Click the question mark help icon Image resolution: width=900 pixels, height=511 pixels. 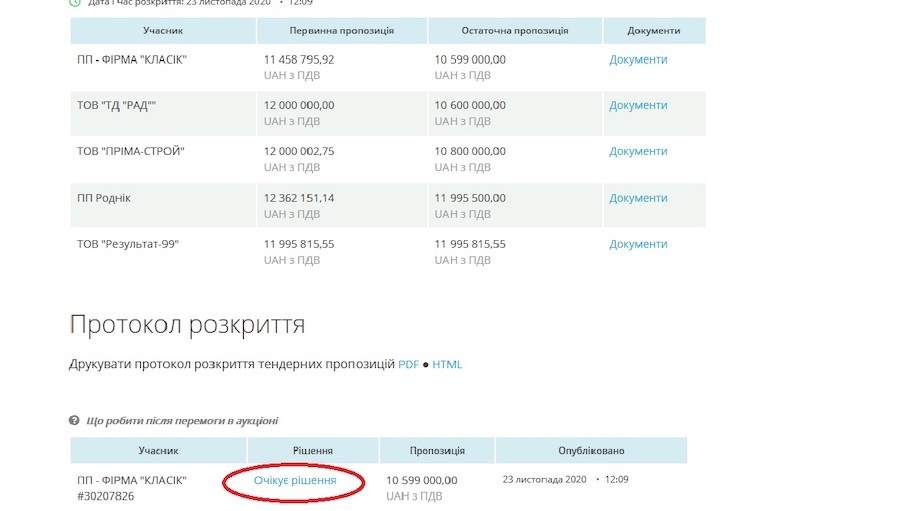74,420
